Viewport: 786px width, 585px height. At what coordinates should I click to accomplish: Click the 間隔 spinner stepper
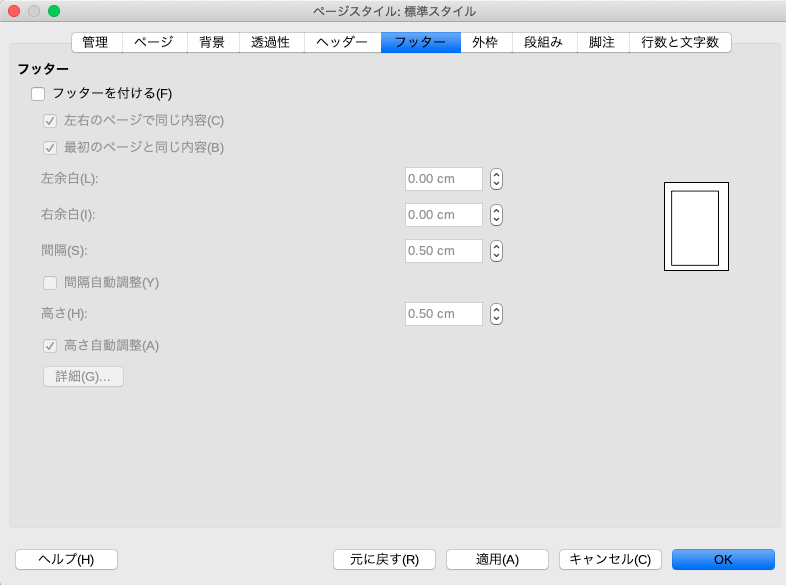point(496,251)
